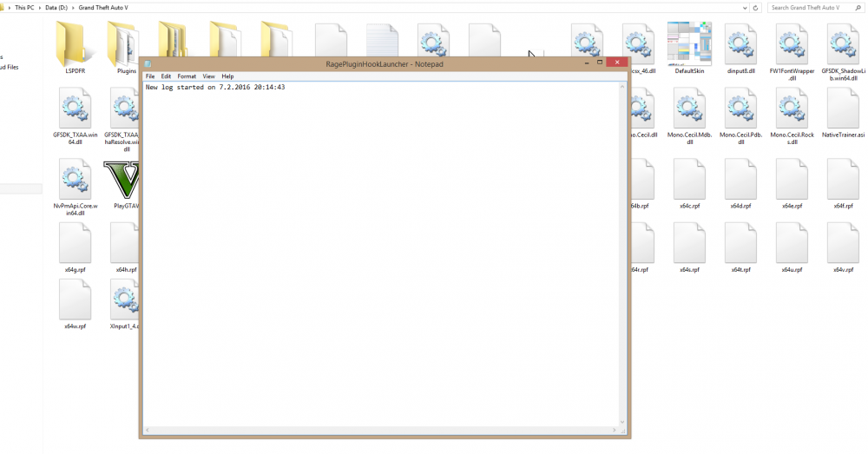The height and width of the screenshot is (454, 868).
Task: Select the x64t.rpf file
Action: point(740,247)
